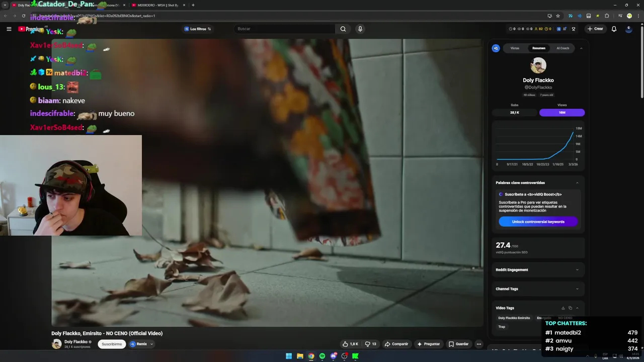644x362 pixels.
Task: Open the Chrome extensions puzzle icon
Action: (607, 16)
